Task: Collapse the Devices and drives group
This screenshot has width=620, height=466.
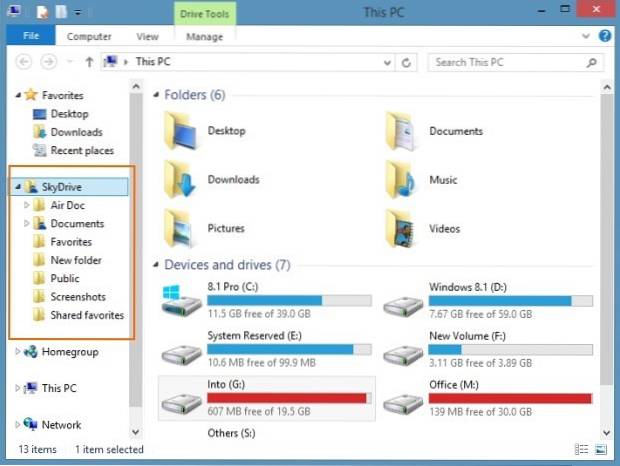Action: point(157,266)
